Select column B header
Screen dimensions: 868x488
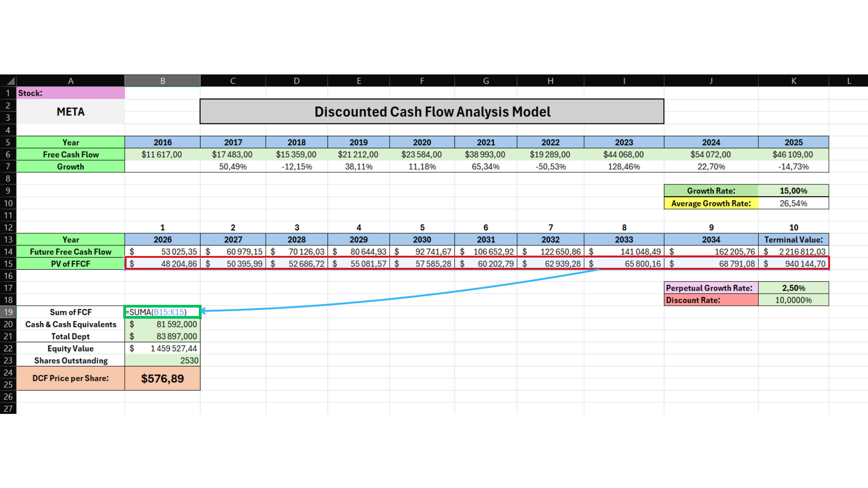click(162, 81)
